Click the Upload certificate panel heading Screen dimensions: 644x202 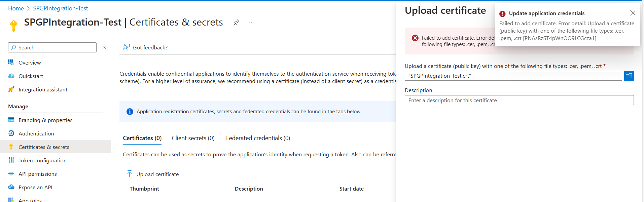(445, 10)
